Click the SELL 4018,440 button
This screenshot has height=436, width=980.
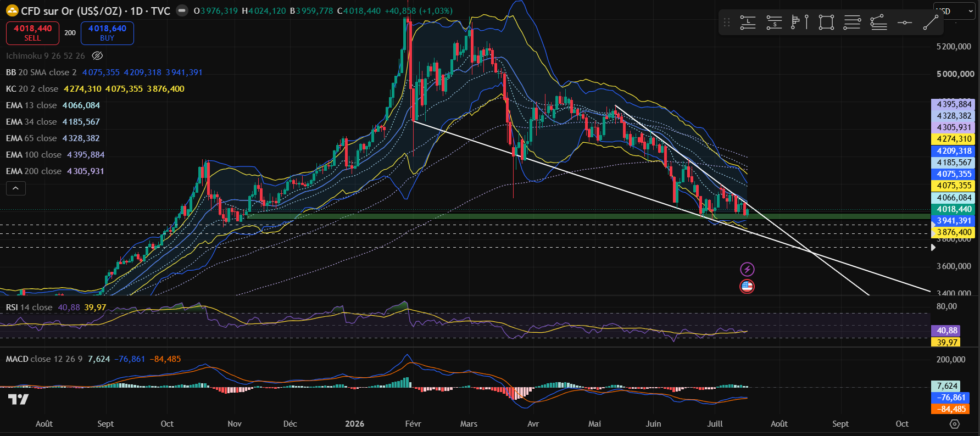pos(32,33)
